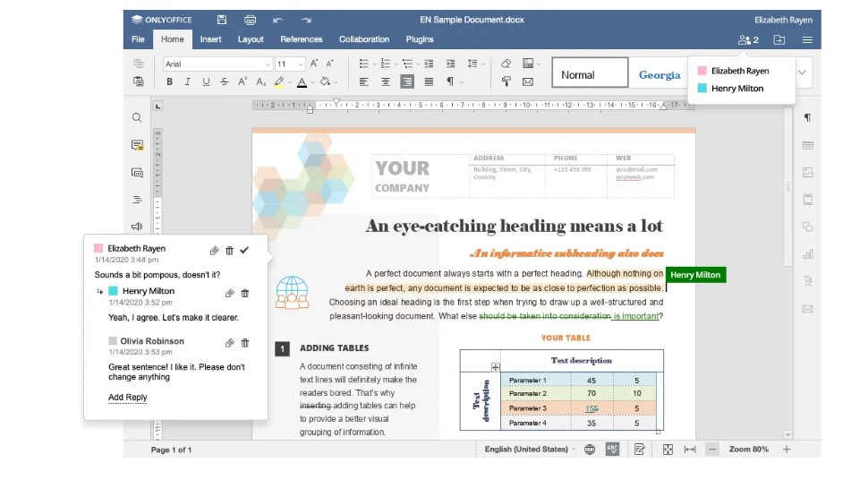Toggle track changes in status bar
868x497 pixels.
click(640, 450)
